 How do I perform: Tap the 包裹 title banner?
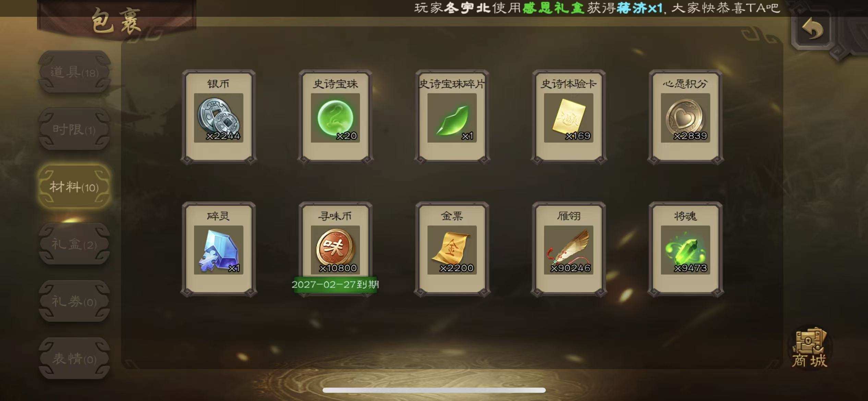pyautogui.click(x=117, y=21)
